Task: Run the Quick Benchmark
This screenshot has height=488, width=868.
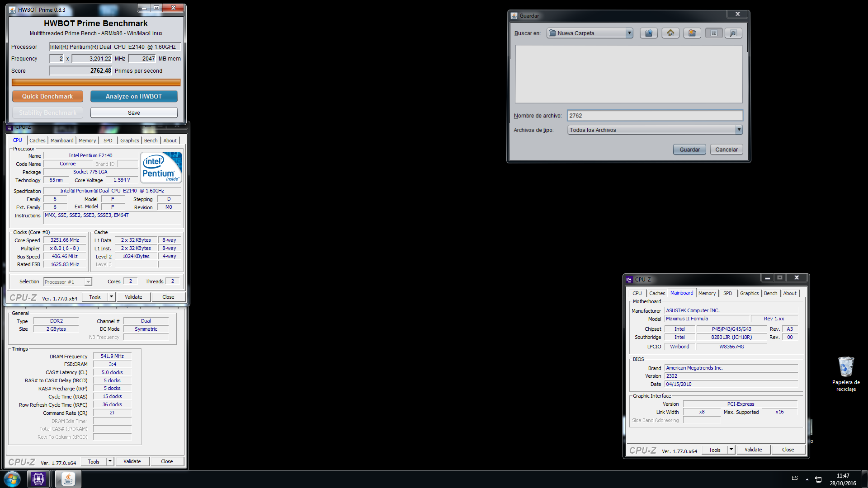Action: tap(47, 96)
